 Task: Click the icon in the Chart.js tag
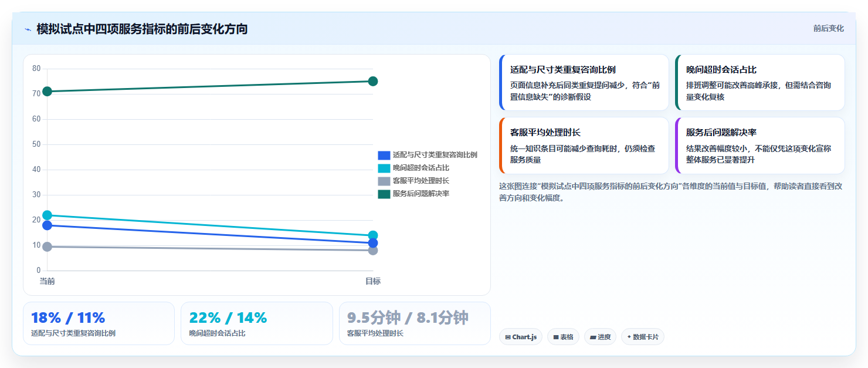point(507,337)
